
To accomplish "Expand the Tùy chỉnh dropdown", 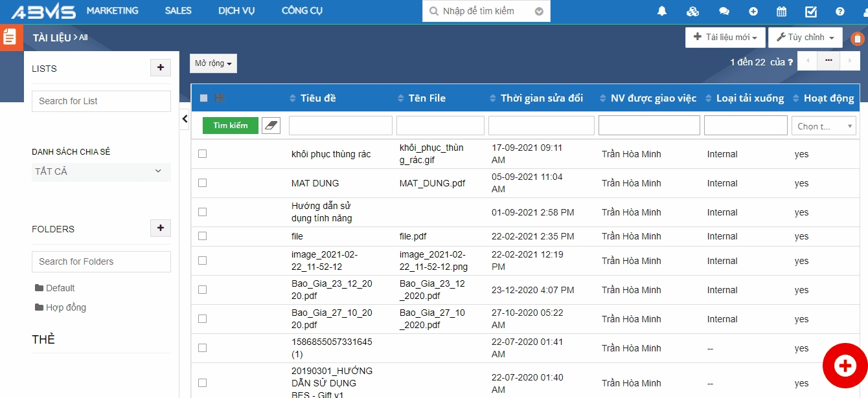I will (x=805, y=38).
